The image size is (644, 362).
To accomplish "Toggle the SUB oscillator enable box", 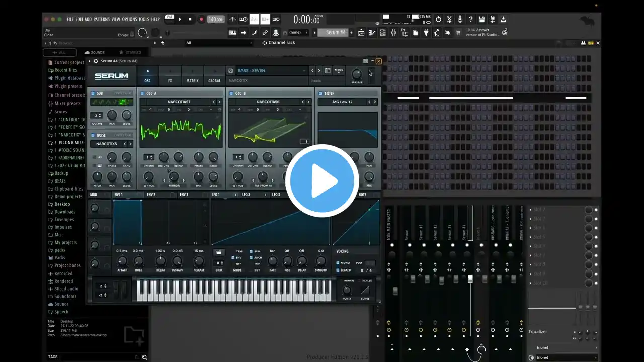I will coord(93,93).
